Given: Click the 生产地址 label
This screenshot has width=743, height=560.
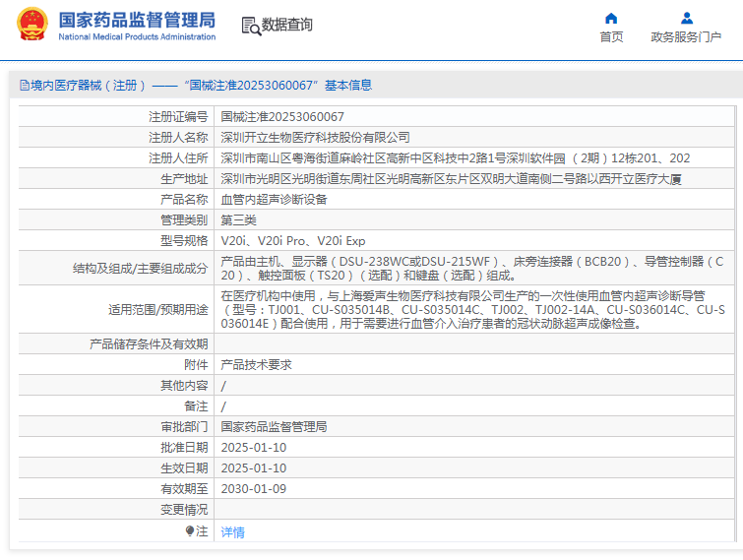Looking at the screenshot, I should pyautogui.click(x=184, y=179).
